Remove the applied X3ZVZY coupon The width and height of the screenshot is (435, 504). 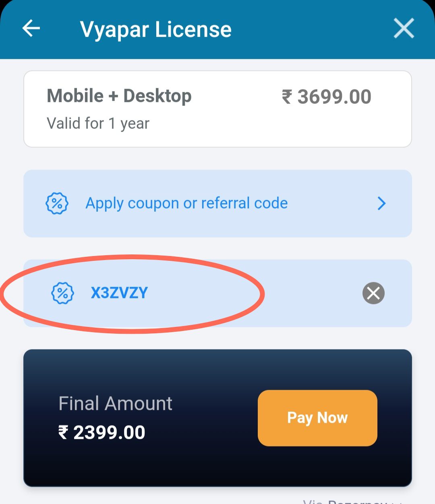click(373, 293)
